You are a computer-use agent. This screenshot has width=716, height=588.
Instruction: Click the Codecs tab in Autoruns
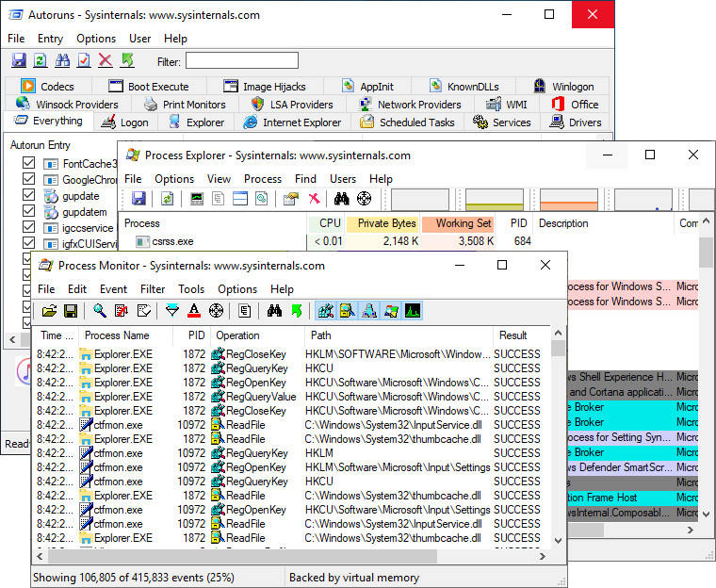(x=47, y=87)
